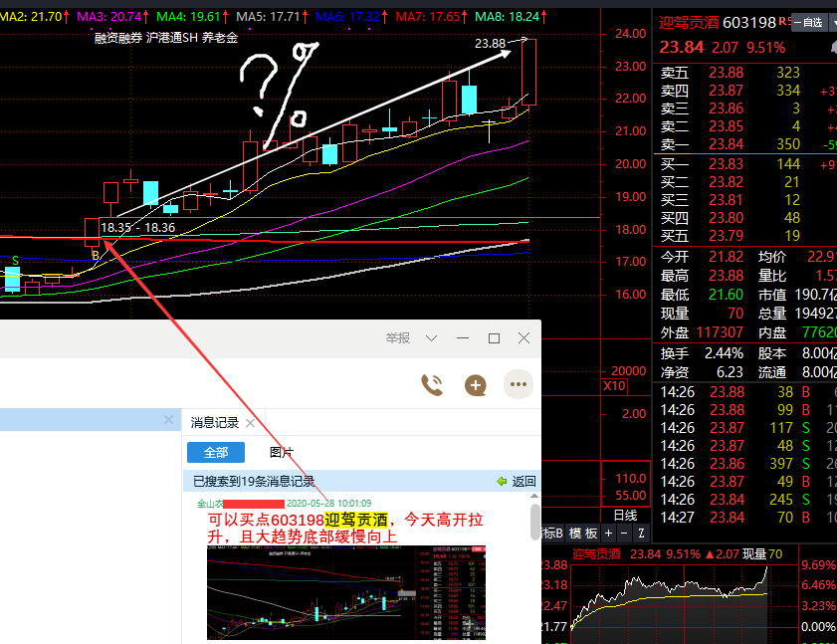Open the 模板 template button
This screenshot has height=644, width=837.
pyautogui.click(x=583, y=533)
